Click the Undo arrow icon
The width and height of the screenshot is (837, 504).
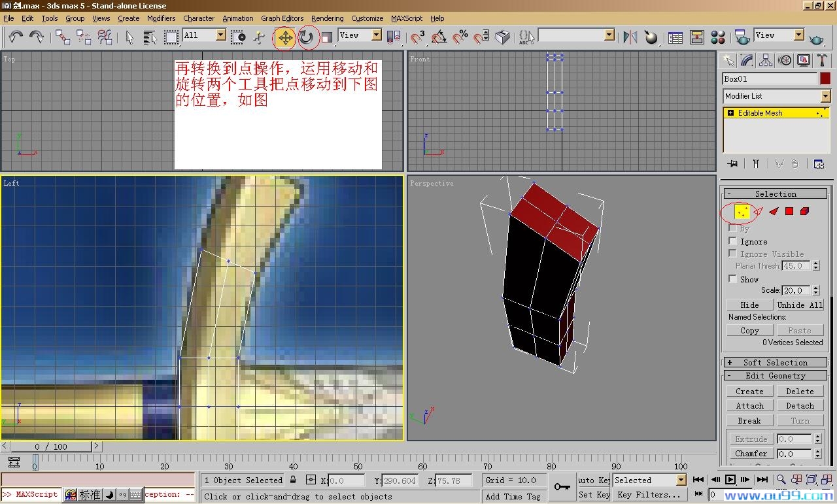(x=16, y=37)
